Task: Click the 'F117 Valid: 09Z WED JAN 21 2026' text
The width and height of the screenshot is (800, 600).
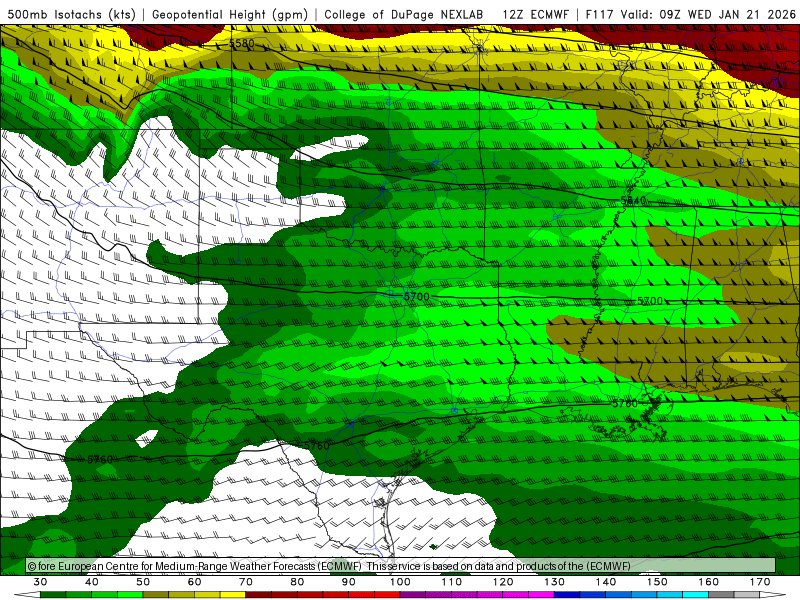Action: pyautogui.click(x=690, y=15)
